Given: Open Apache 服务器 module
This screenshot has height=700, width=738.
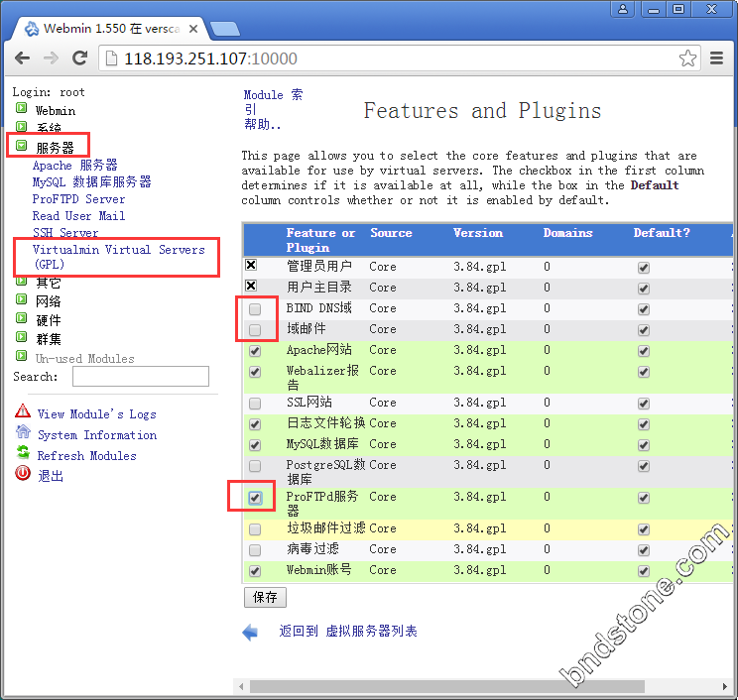Looking at the screenshot, I should click(x=74, y=166).
